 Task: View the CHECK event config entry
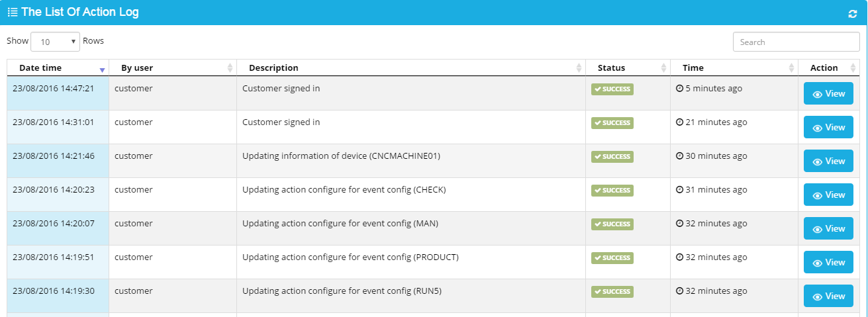pyautogui.click(x=828, y=195)
